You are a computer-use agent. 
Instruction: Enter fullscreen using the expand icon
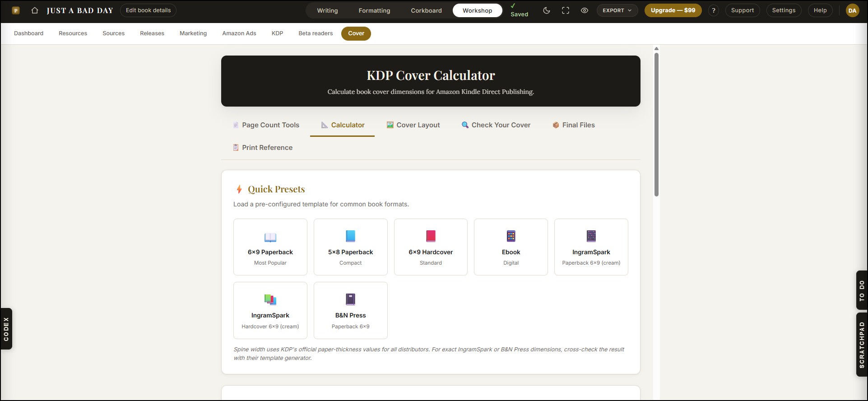point(566,10)
